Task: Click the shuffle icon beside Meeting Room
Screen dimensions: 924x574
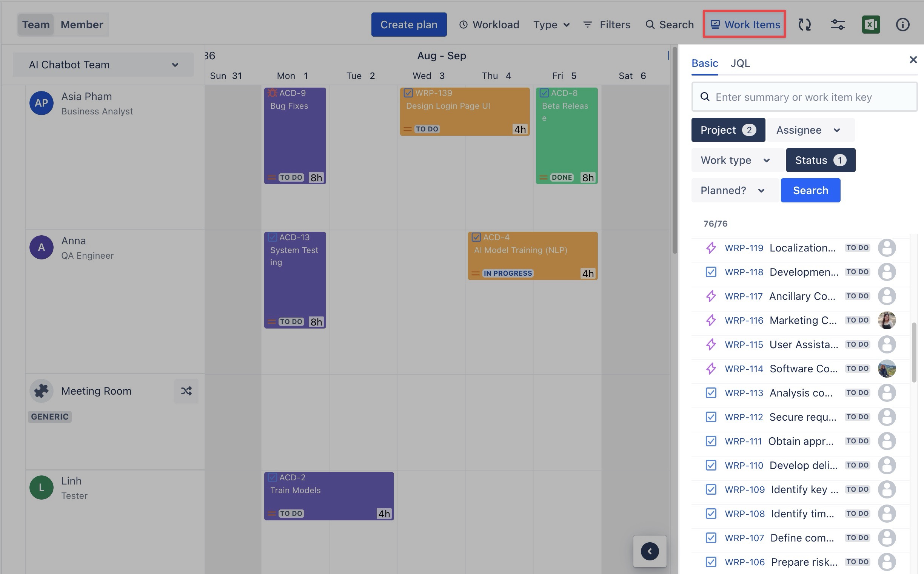Action: click(186, 391)
